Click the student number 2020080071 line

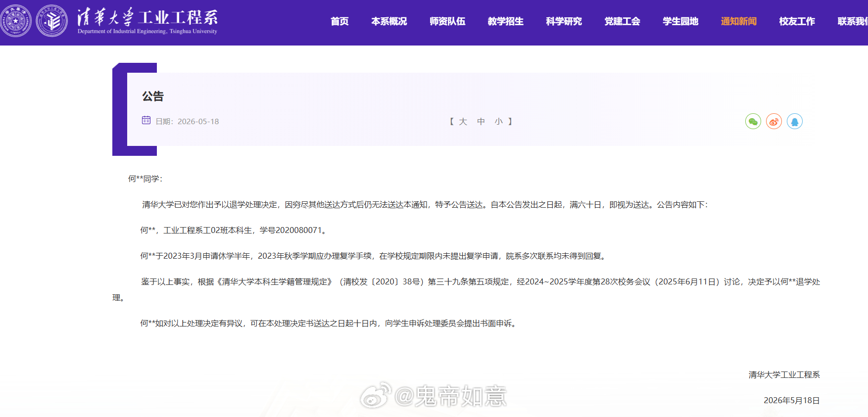(233, 230)
